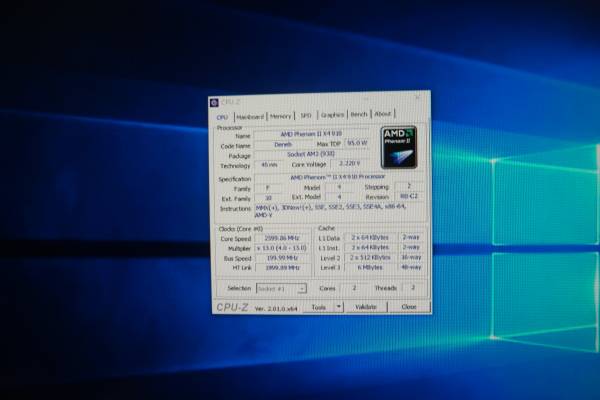Screen dimensions: 600x400
Task: Click the AMD Phenom II processor logo
Action: click(x=399, y=147)
